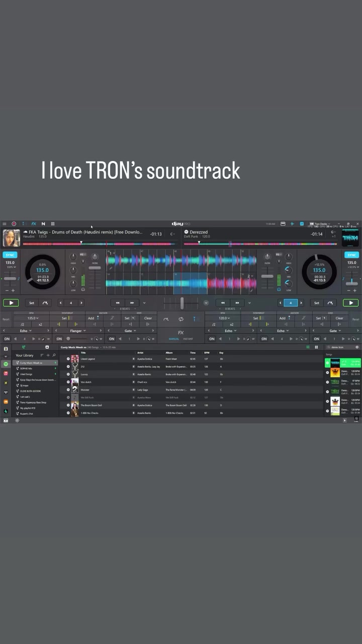Start recording with the red record icon
Image resolution: width=362 pixels, height=644 pixels.
tap(14, 224)
